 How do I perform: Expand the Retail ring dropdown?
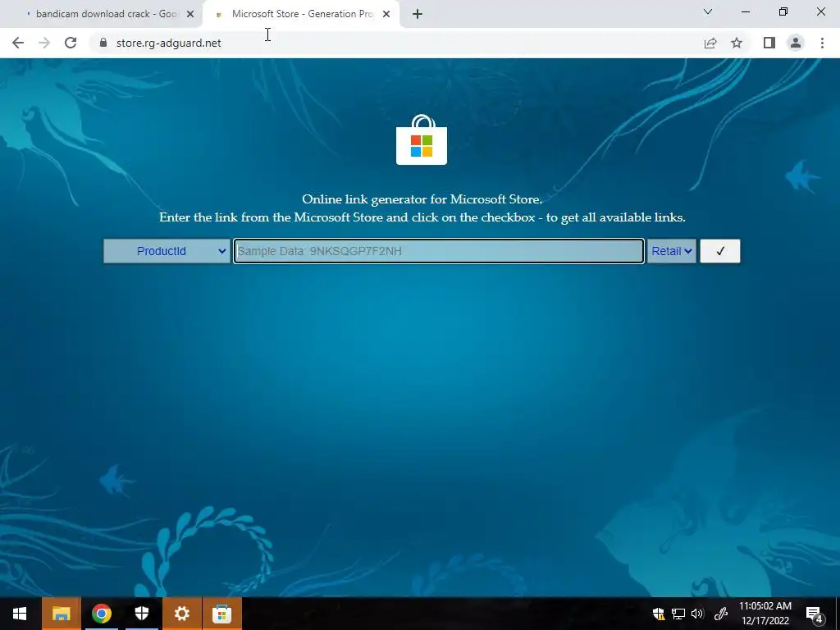click(x=672, y=251)
